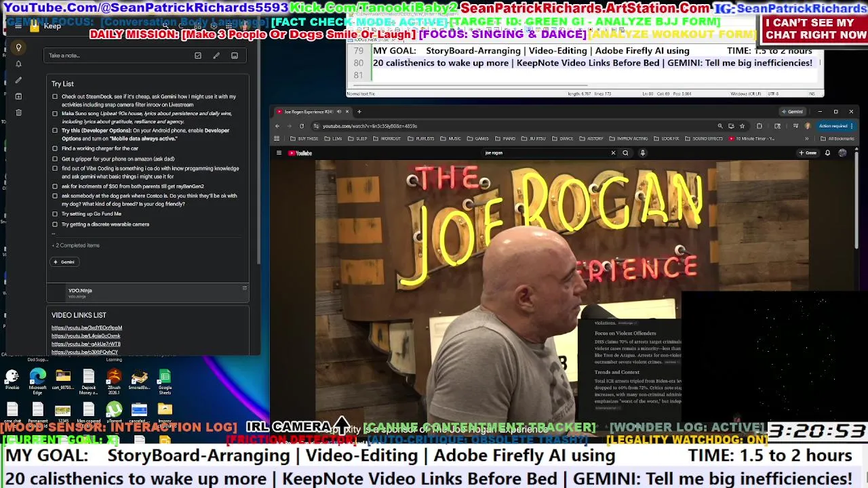The width and height of the screenshot is (868, 488).
Task: Check 'find out of Vibe Coding' item
Action: coord(55,169)
